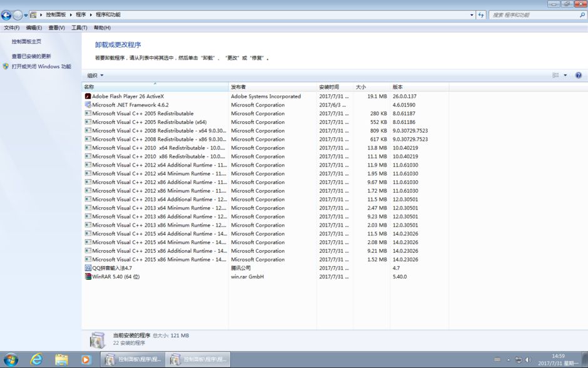Click publisher 腾讯公司
588x368 pixels.
pos(241,268)
